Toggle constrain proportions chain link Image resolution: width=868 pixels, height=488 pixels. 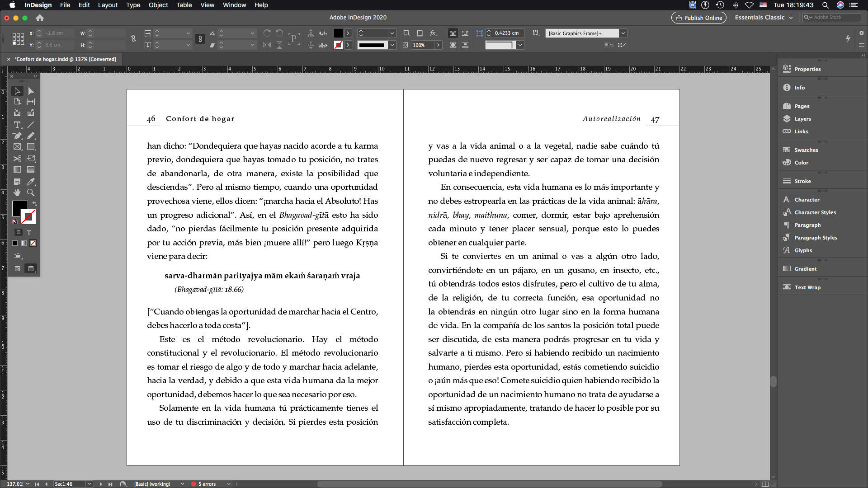tap(133, 39)
